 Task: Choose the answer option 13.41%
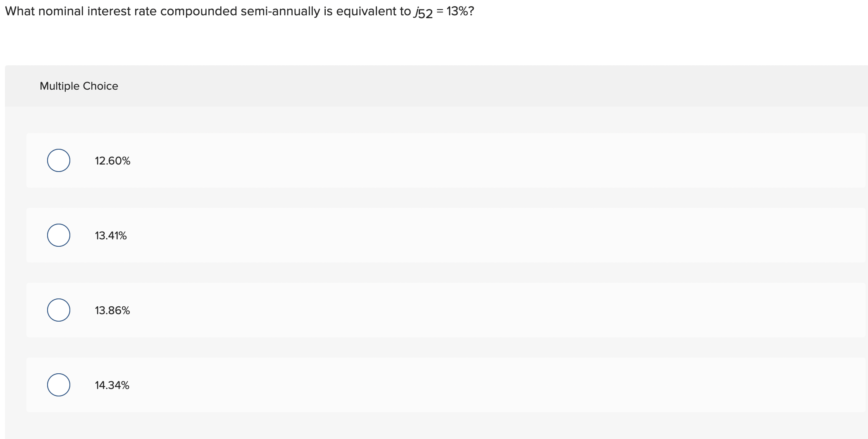(110, 235)
